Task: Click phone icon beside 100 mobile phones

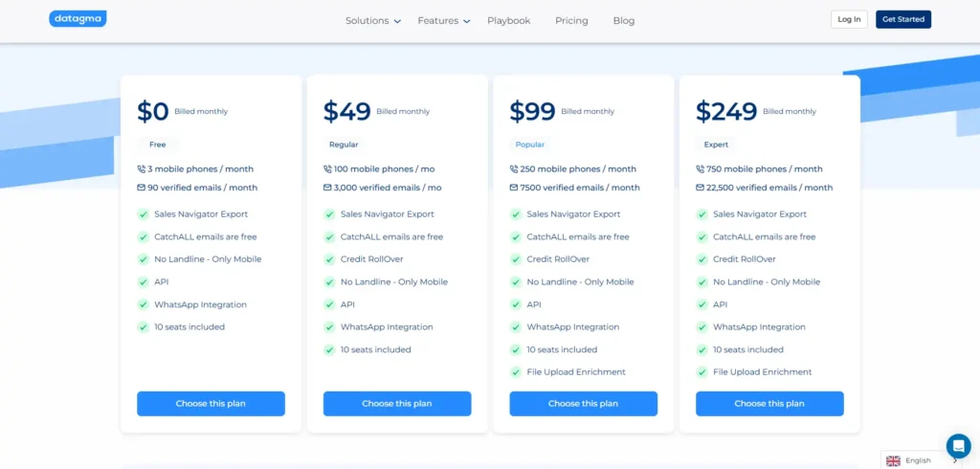Action: point(327,168)
